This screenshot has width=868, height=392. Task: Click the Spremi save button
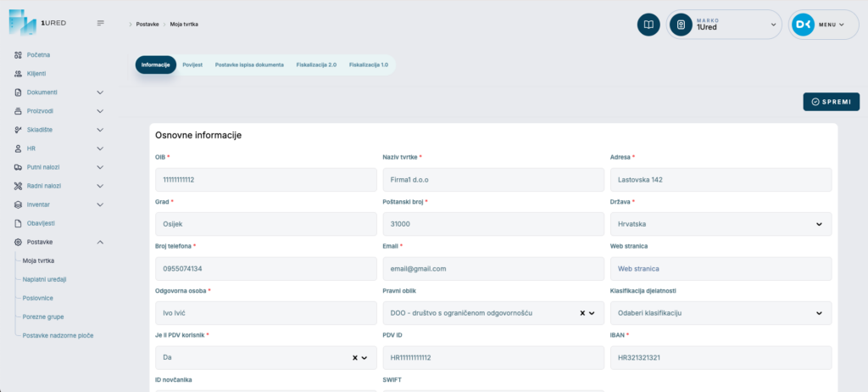tap(831, 102)
